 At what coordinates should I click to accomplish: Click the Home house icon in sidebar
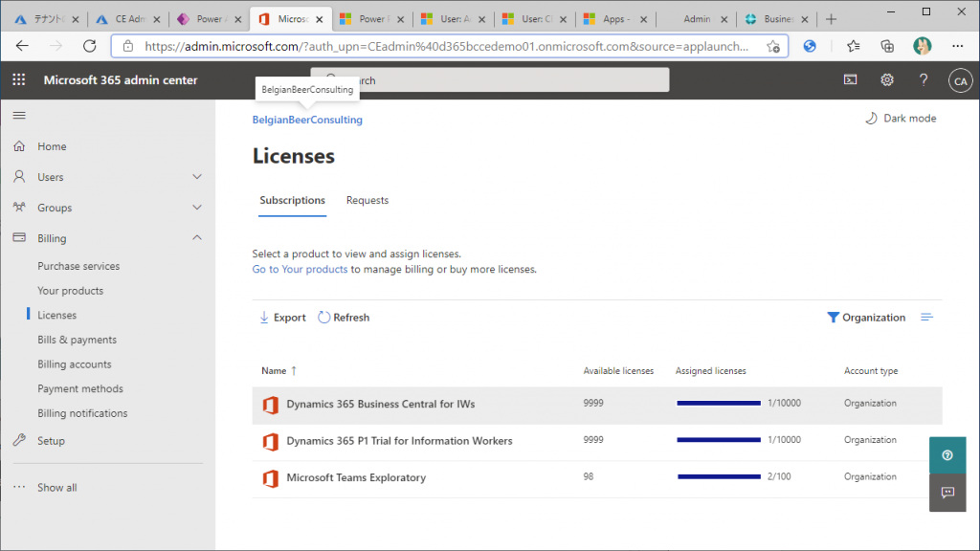[x=19, y=146]
